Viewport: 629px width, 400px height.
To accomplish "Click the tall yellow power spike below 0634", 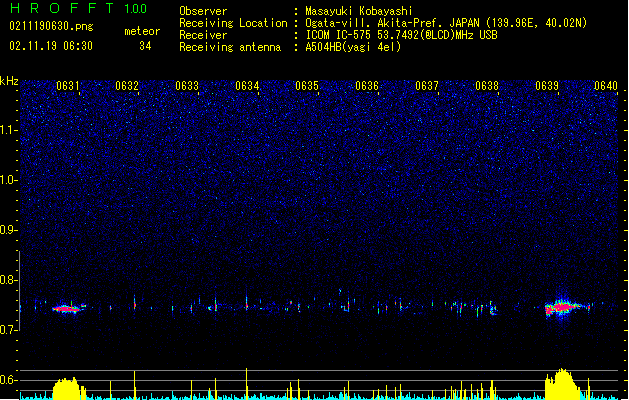I will click(247, 384).
